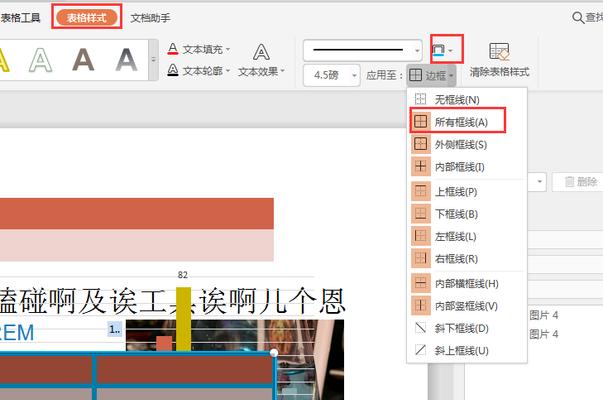
Task: Click the small orange chart bar
Action: pyautogui.click(x=164, y=343)
